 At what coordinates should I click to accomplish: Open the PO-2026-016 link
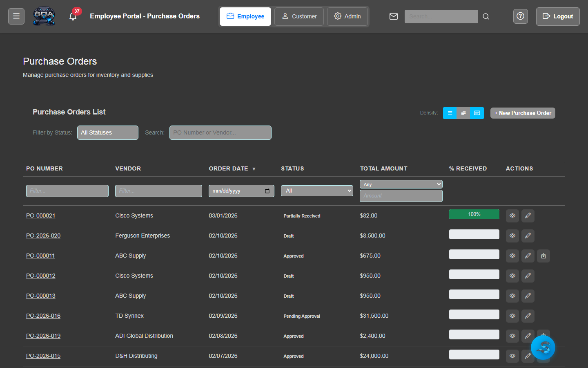[x=43, y=316]
